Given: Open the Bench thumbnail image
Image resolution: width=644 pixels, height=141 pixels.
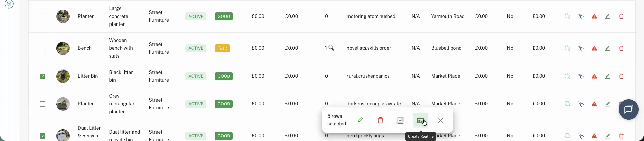Looking at the screenshot, I should click(63, 48).
